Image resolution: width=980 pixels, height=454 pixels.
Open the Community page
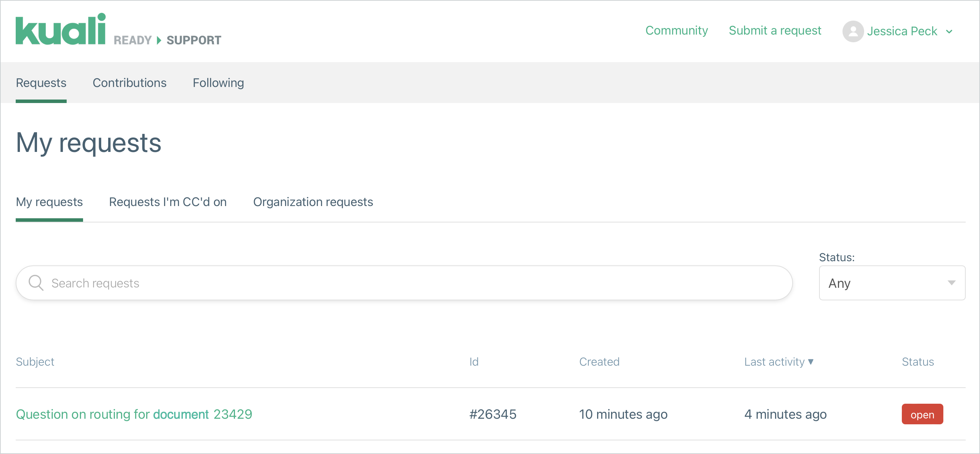676,30
